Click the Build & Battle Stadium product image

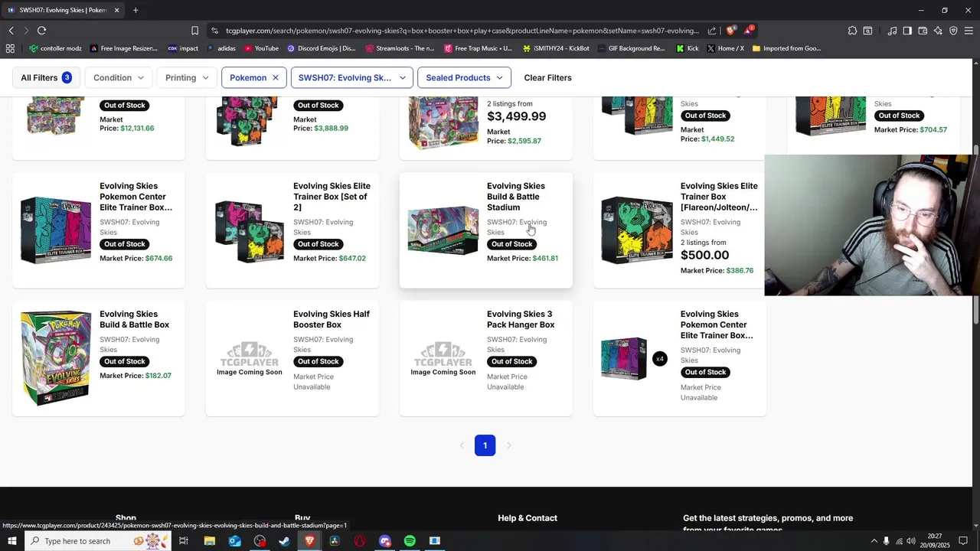(443, 230)
